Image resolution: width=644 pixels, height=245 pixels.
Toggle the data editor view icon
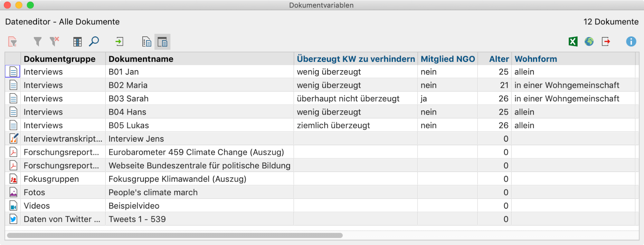(x=162, y=42)
